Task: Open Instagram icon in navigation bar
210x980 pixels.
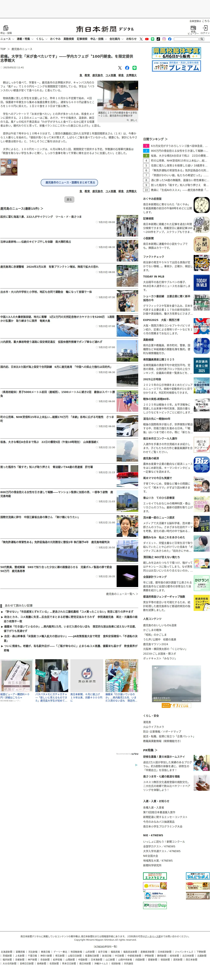Action: pos(164,39)
